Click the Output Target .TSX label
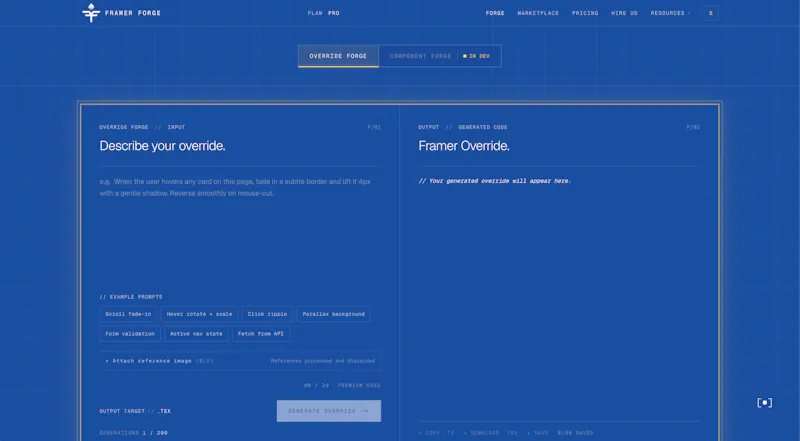Image resolution: width=800 pixels, height=441 pixels. coord(135,411)
